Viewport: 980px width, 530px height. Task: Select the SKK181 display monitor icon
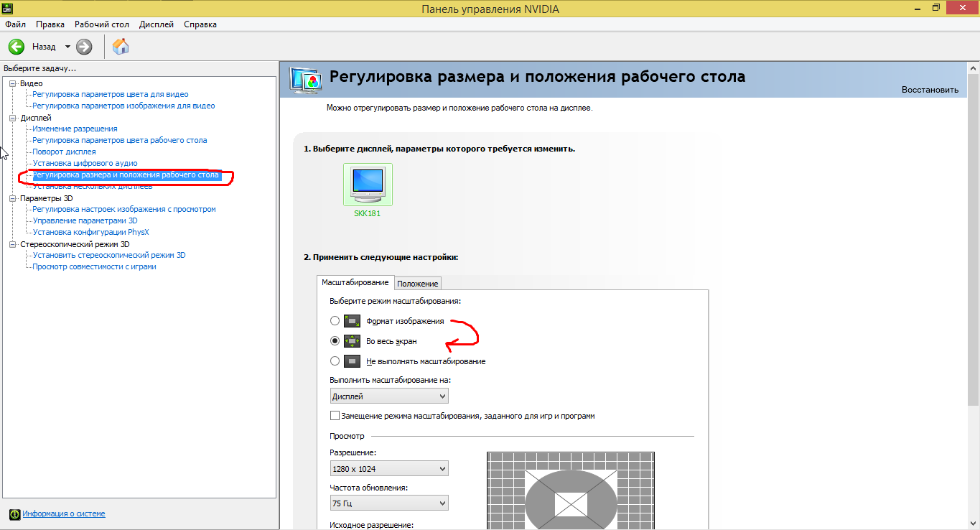point(367,185)
